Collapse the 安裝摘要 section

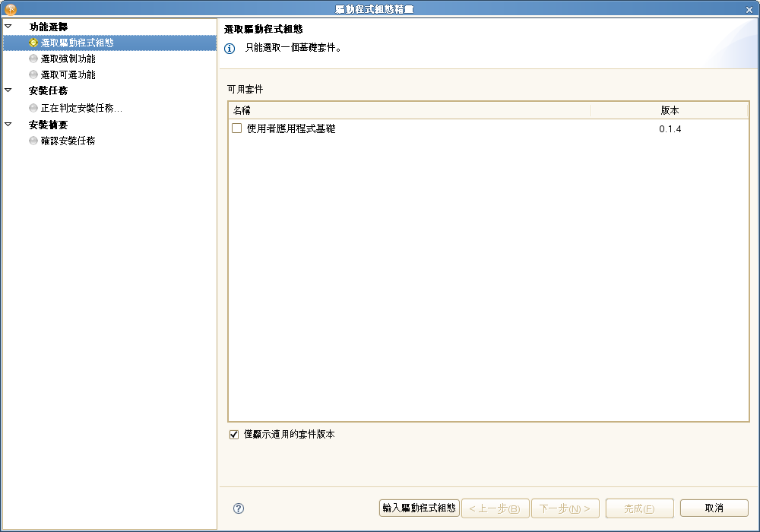coord(8,124)
